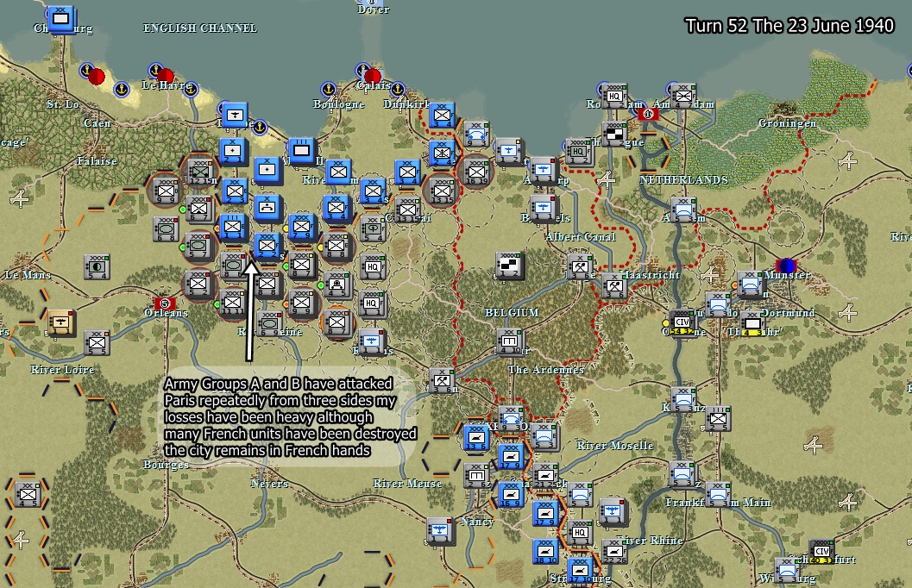This screenshot has height=588, width=912.
Task: Click the red objective marker at Orleans
Action: pos(165,303)
